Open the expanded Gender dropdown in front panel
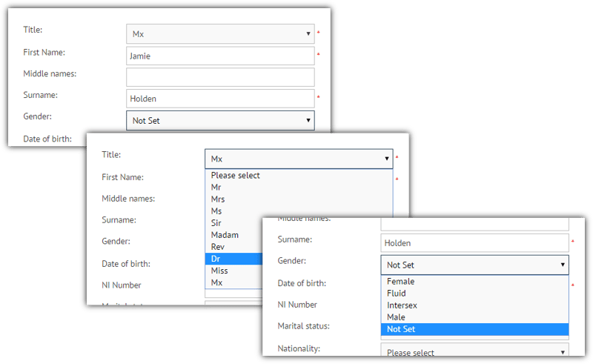Viewport: 593px width, 364px height. 474,265
